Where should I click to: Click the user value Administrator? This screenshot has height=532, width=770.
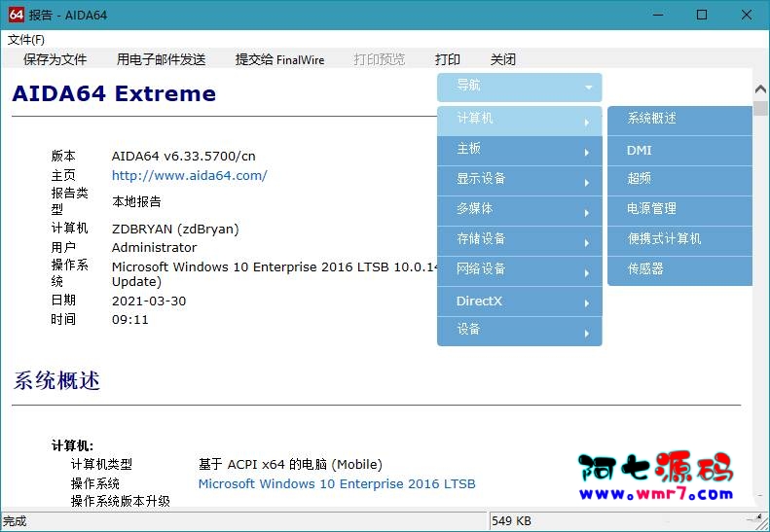click(154, 247)
